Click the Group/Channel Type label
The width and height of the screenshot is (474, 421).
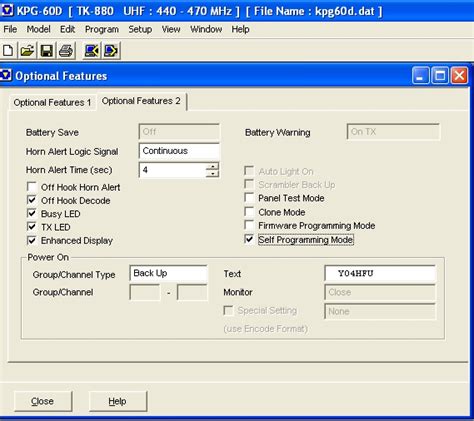pos(74,275)
